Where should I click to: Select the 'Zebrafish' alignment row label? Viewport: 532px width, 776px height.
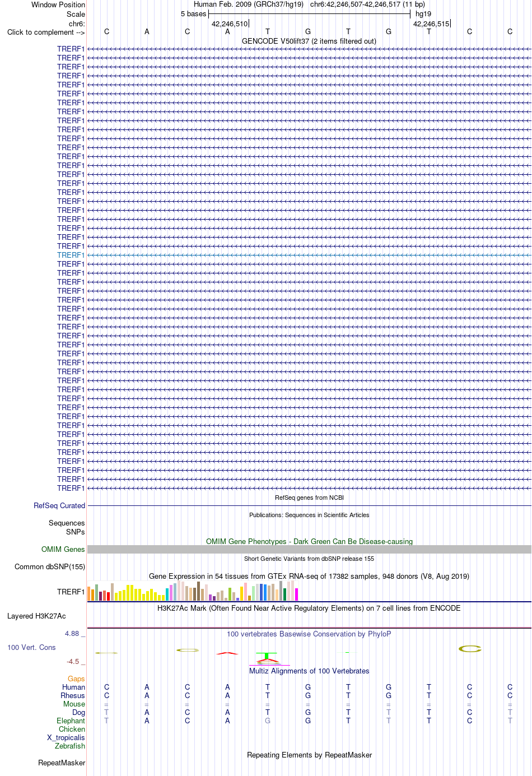[70, 746]
